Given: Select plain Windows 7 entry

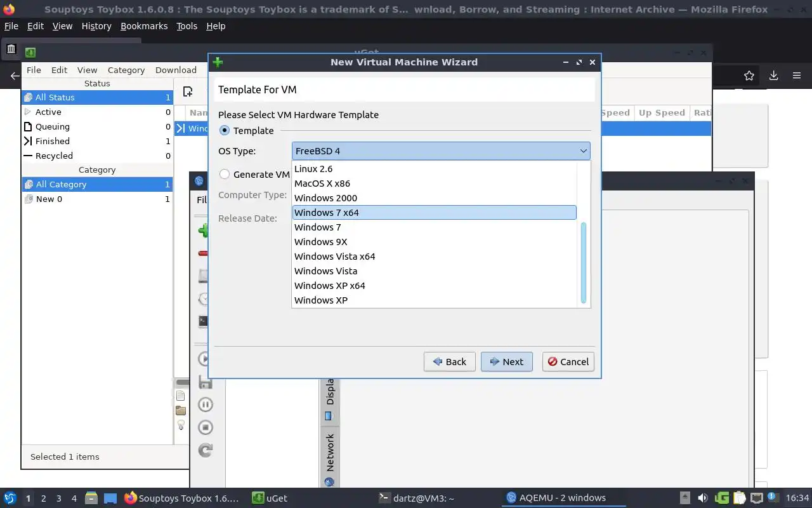Looking at the screenshot, I should pos(435,227).
